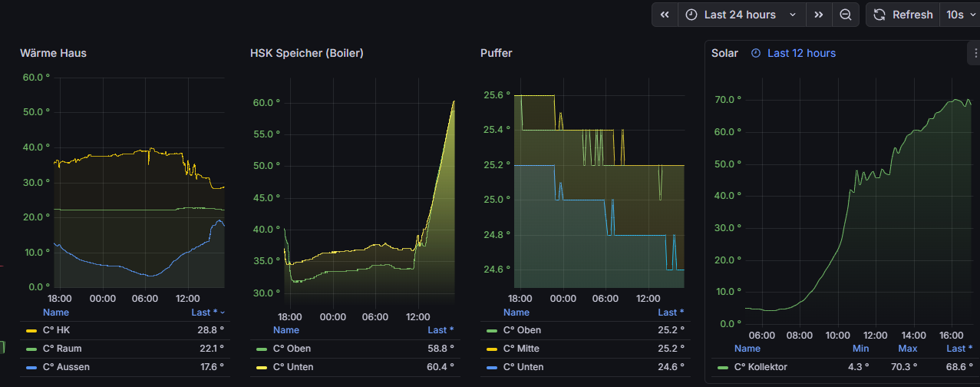This screenshot has height=387, width=980.
Task: Open the HSK Speicher (Boiler) panel title menu
Action: tap(306, 53)
